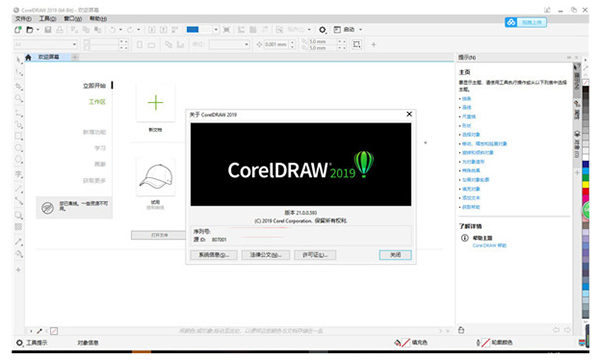The height and width of the screenshot is (360, 600).
Task: Select the Text tool in toolbox
Action: pyautogui.click(x=18, y=175)
